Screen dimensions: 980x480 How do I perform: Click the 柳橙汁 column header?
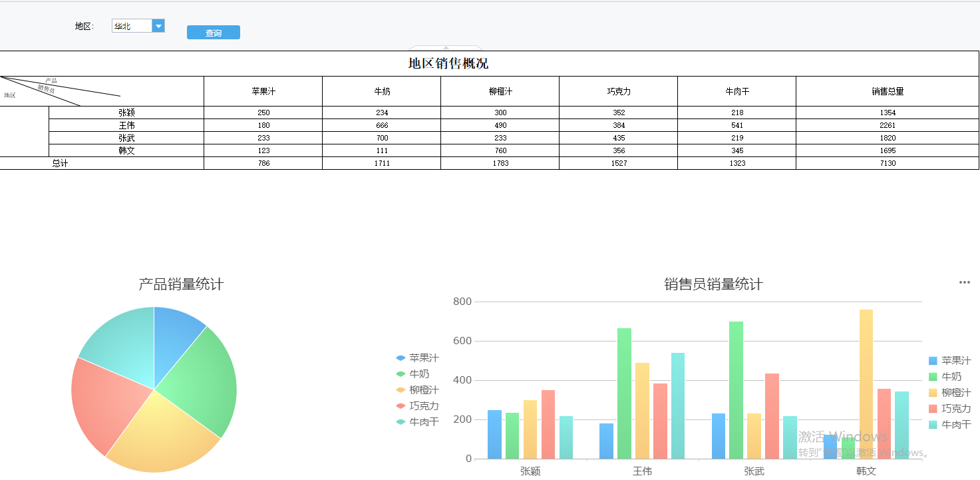pos(500,91)
